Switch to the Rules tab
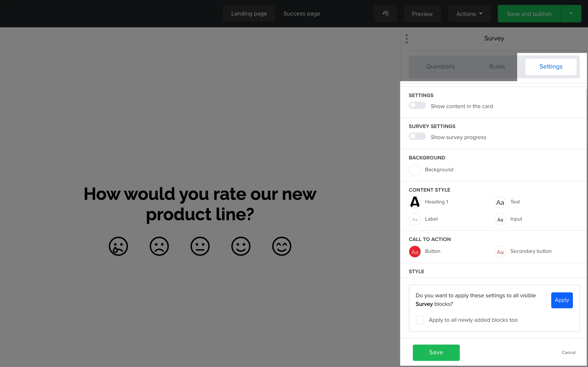Viewport: 588px width, 367px height. 497,66
